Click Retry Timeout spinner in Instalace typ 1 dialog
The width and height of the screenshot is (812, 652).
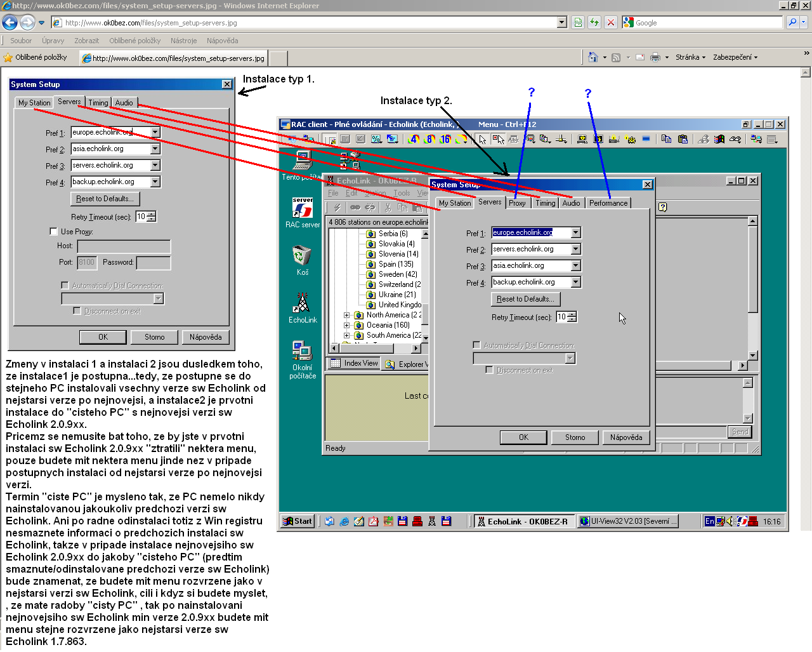point(152,216)
